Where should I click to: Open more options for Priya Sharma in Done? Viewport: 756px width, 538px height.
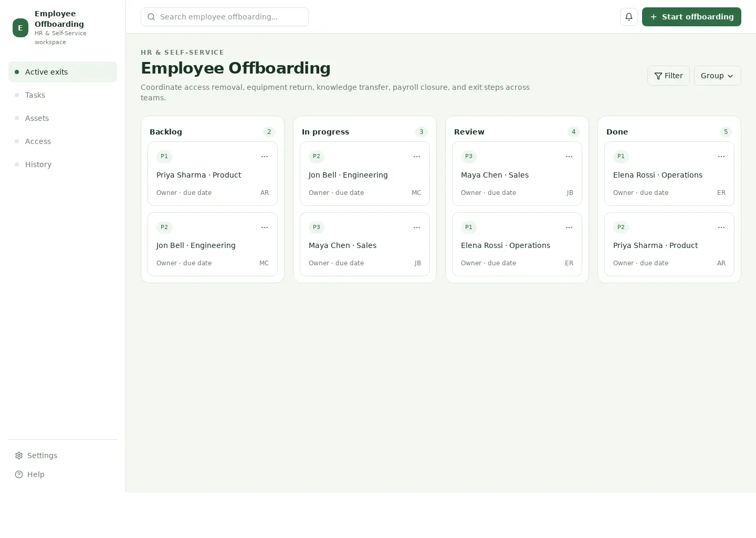[x=721, y=227]
